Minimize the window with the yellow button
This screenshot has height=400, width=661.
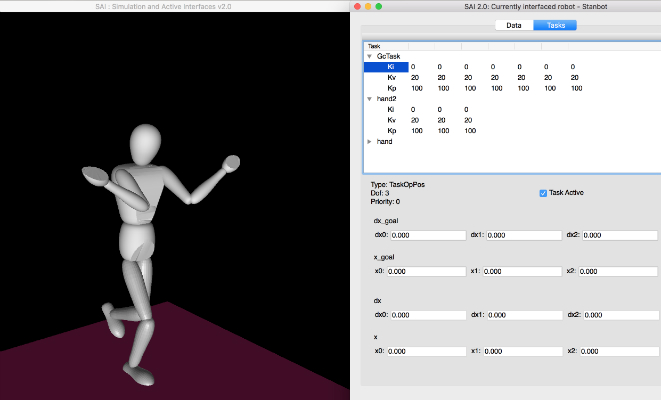[368, 6]
